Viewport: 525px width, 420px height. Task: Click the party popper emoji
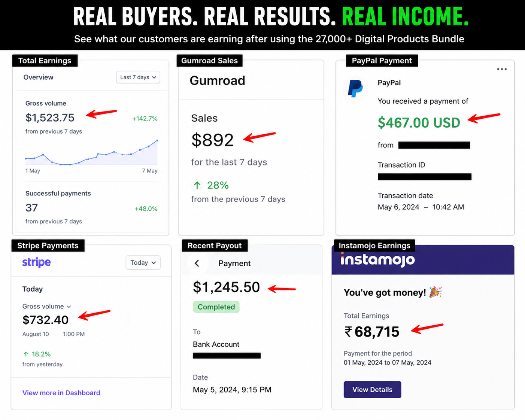(x=436, y=292)
